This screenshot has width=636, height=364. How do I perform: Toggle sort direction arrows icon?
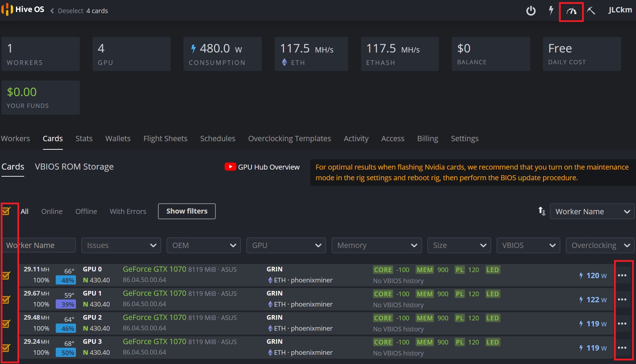pos(542,211)
